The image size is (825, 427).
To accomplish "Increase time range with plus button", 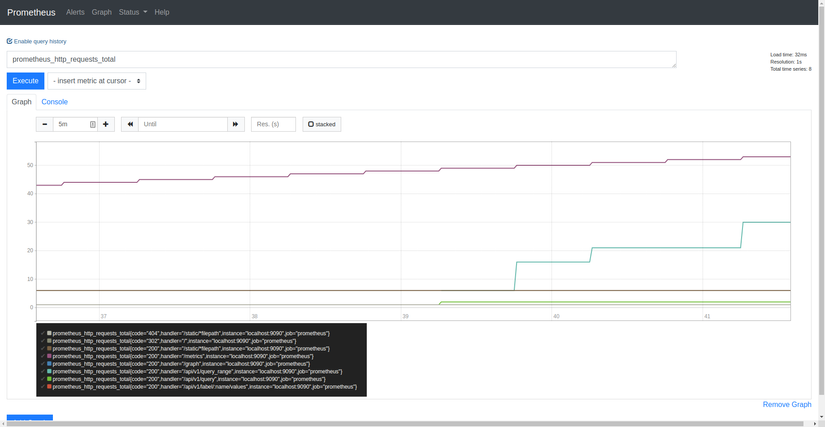I will click(x=106, y=124).
